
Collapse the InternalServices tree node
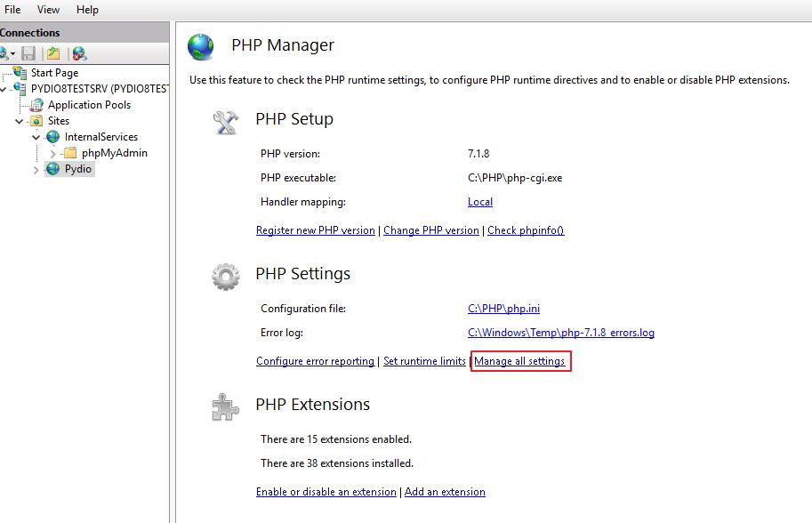(x=36, y=137)
